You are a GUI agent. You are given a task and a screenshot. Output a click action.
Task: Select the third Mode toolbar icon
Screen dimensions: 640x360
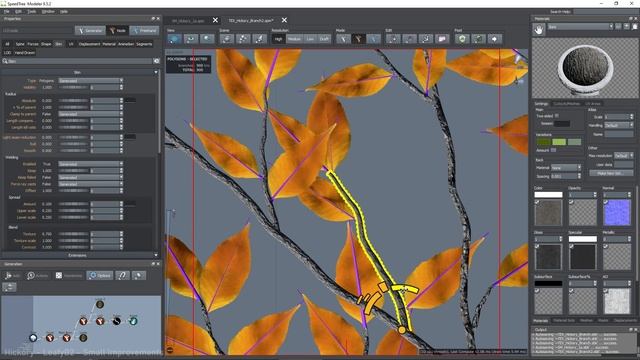tap(373, 39)
